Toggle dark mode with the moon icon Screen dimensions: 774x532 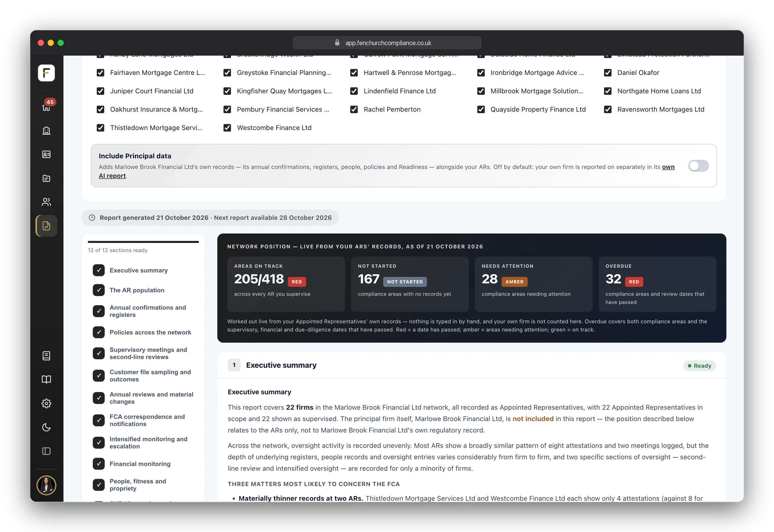46,427
